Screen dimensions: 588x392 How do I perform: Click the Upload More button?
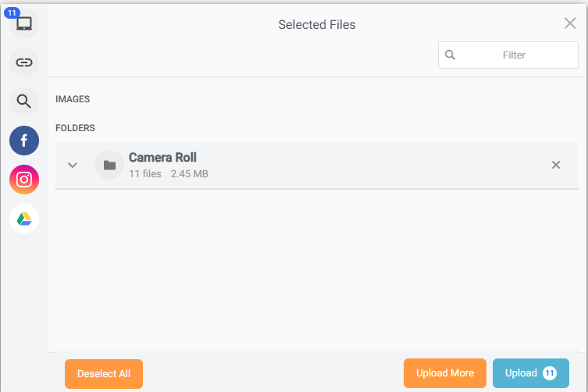pos(445,373)
